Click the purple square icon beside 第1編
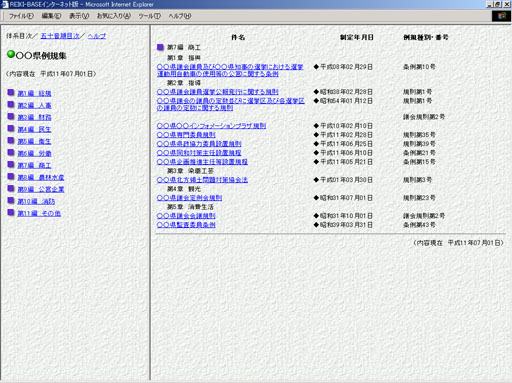The width and height of the screenshot is (512, 383). tap(11, 92)
